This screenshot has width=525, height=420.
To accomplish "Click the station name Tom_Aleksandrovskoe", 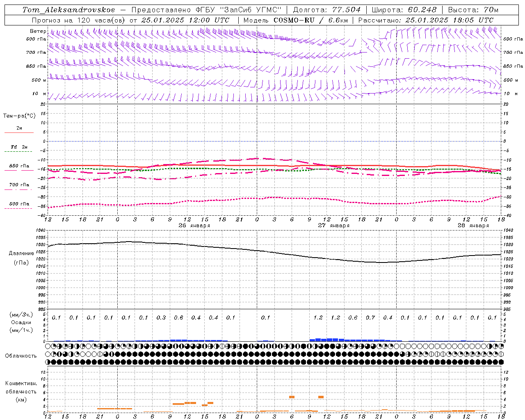I will 68,10.
